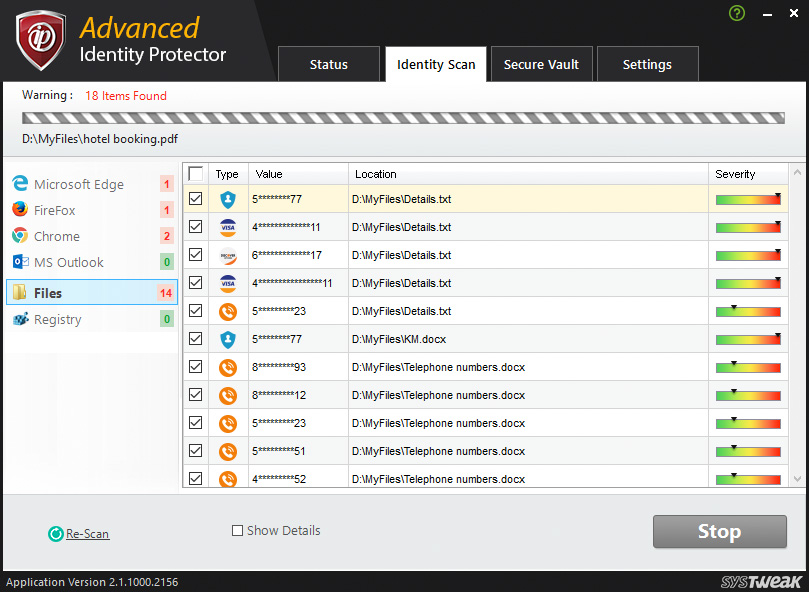The image size is (809, 592).
Task: Sort by the Type column header
Action: (x=227, y=174)
